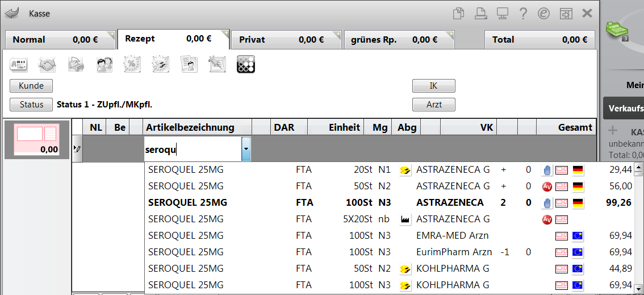Click the Status 1 - ZUpfl./MKpfl. text
This screenshot has width=644, height=295.
[104, 105]
